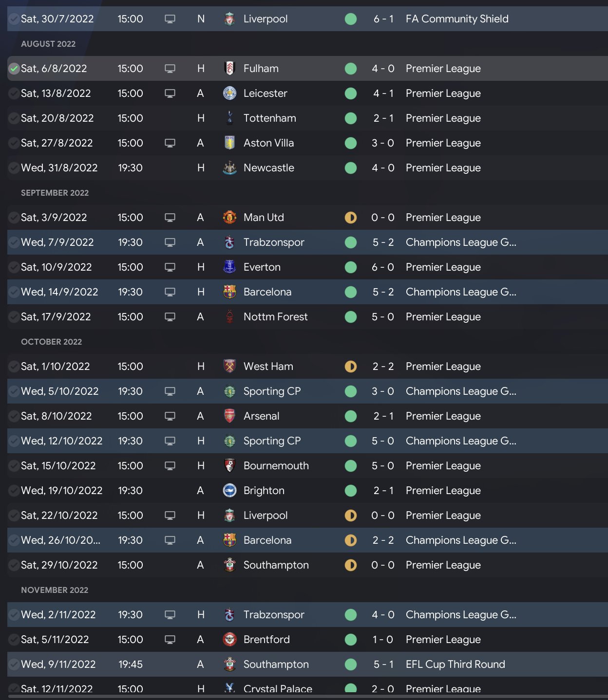Click the TV broadcast icon on Aston Villa row
This screenshot has width=608, height=700.
(170, 143)
